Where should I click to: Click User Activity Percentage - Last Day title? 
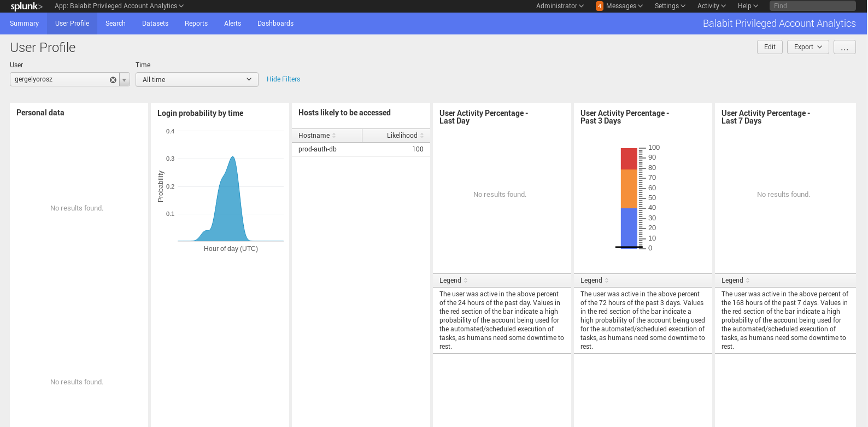coord(483,117)
